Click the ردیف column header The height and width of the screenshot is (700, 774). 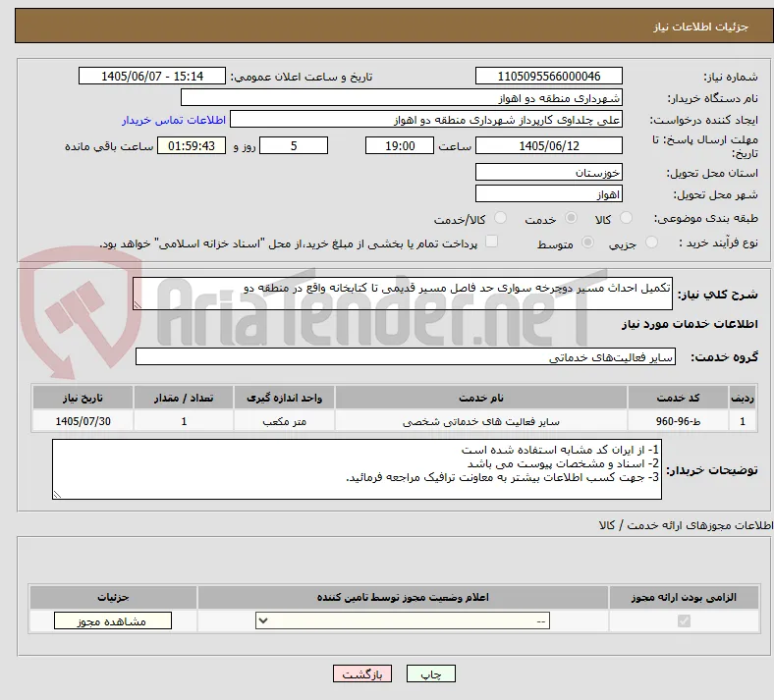(x=743, y=398)
